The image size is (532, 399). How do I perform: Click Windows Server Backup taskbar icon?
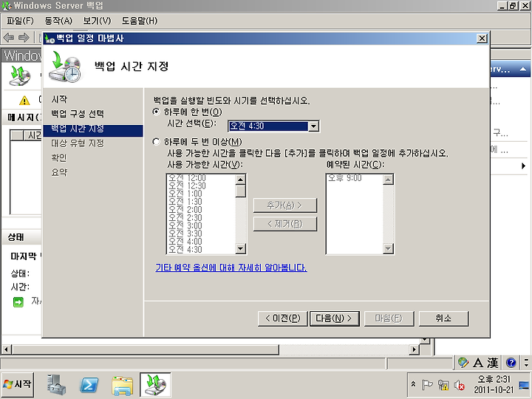155,385
